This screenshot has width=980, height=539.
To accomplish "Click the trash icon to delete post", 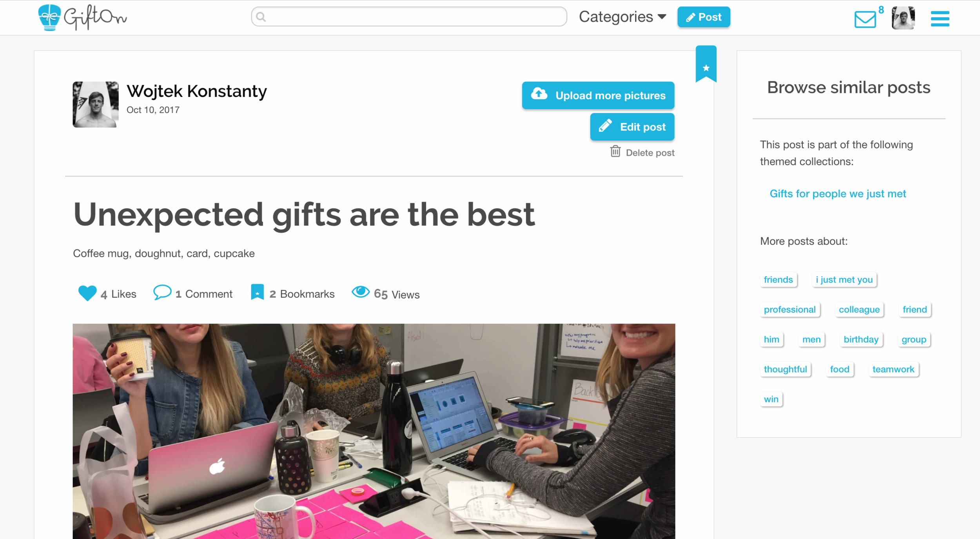I will pos(615,151).
